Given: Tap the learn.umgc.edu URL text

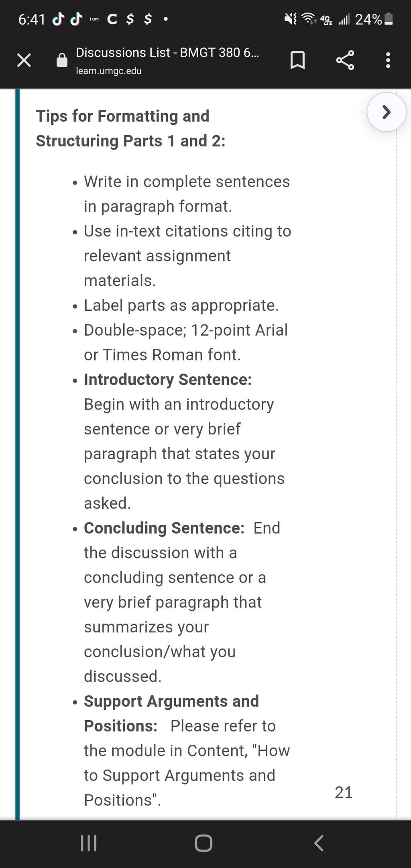Looking at the screenshot, I should point(109,71).
